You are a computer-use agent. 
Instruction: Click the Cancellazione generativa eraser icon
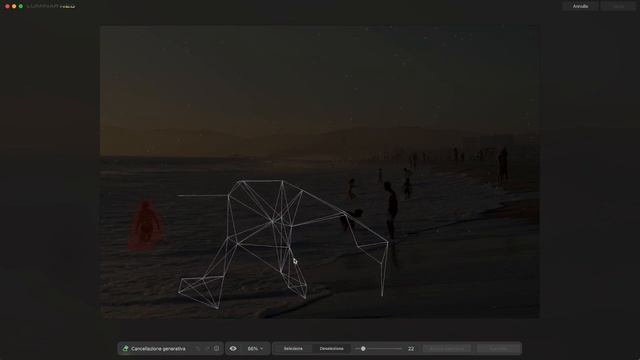pos(125,349)
